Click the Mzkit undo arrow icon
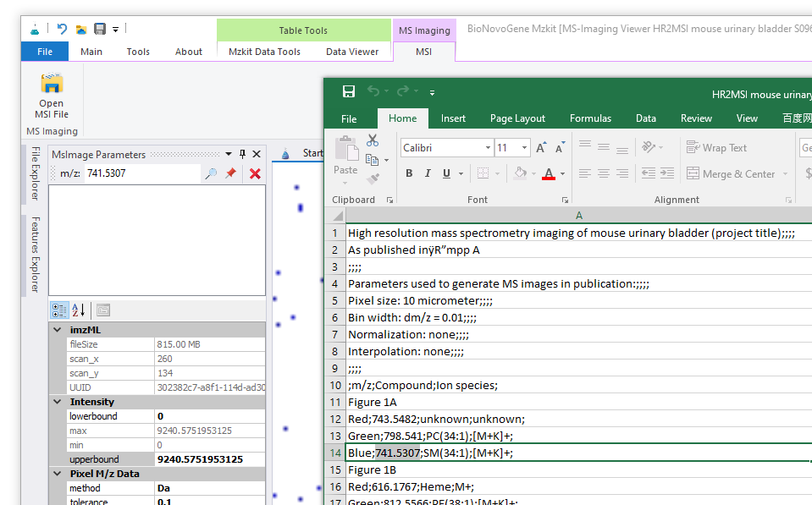The width and height of the screenshot is (812, 505). pos(62,29)
